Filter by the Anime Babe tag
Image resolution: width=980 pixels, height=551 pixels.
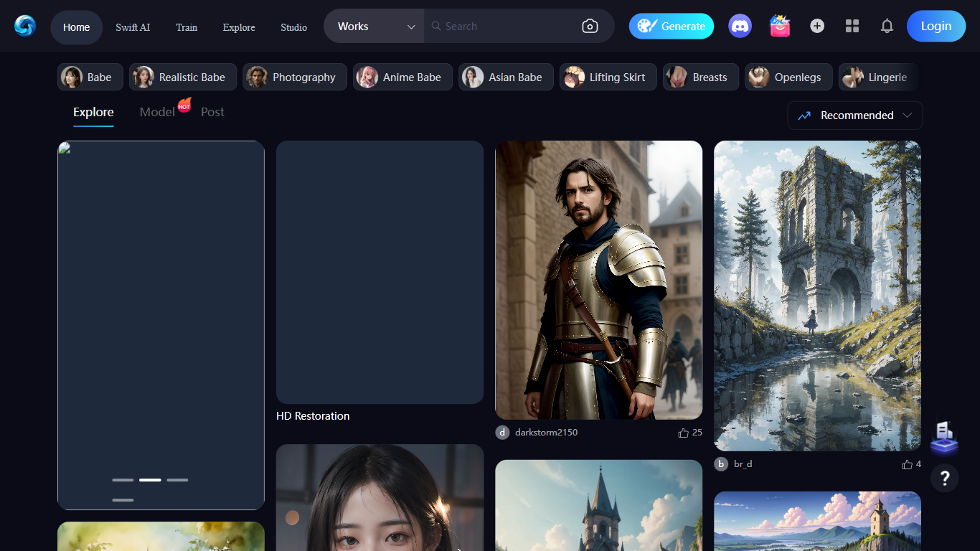tap(402, 77)
